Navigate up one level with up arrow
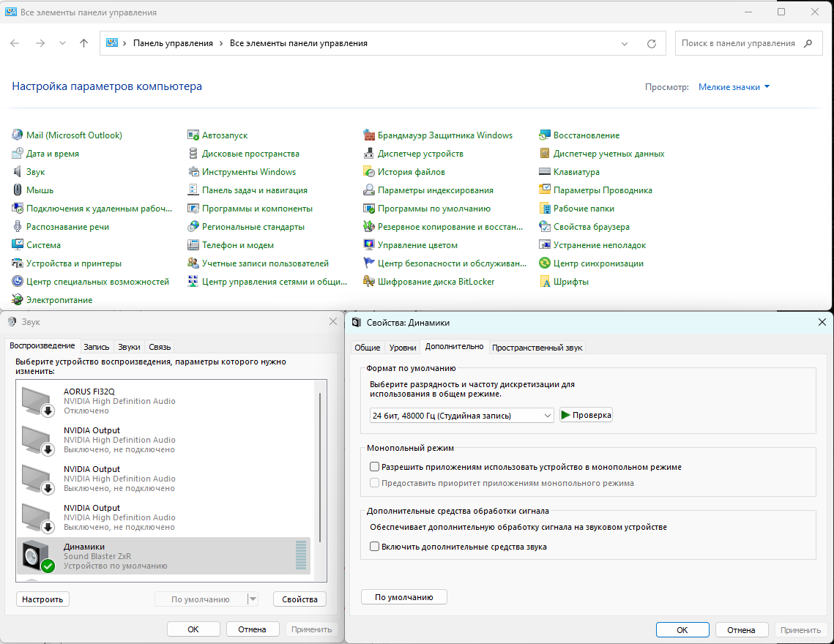 pos(83,43)
